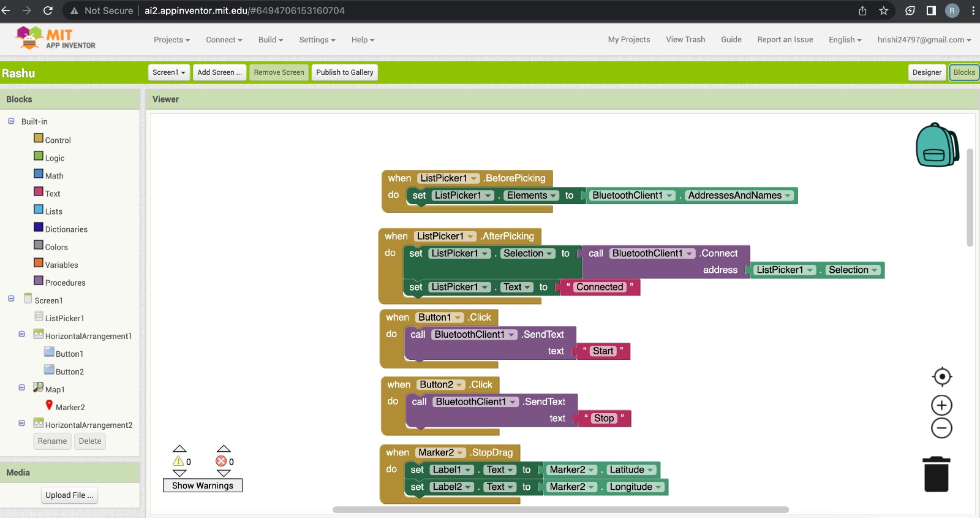
Task: Jump to previous error arrow
Action: tap(224, 449)
